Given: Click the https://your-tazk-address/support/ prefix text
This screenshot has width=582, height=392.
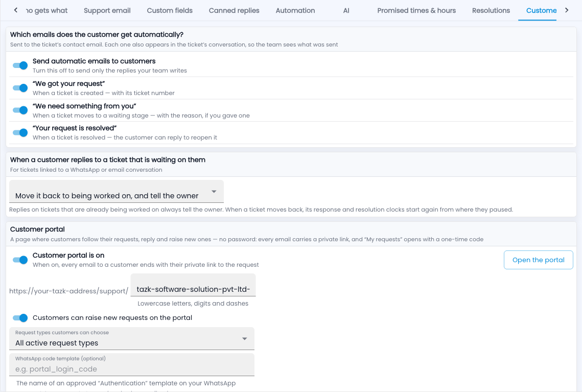Looking at the screenshot, I should click(x=68, y=291).
